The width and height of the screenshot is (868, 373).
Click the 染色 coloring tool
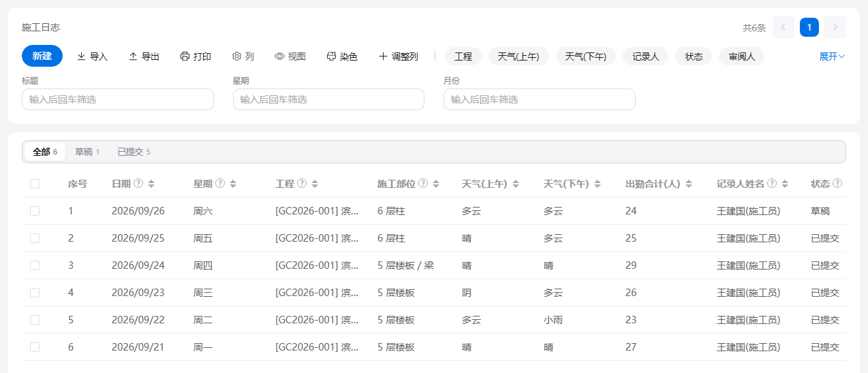(342, 56)
